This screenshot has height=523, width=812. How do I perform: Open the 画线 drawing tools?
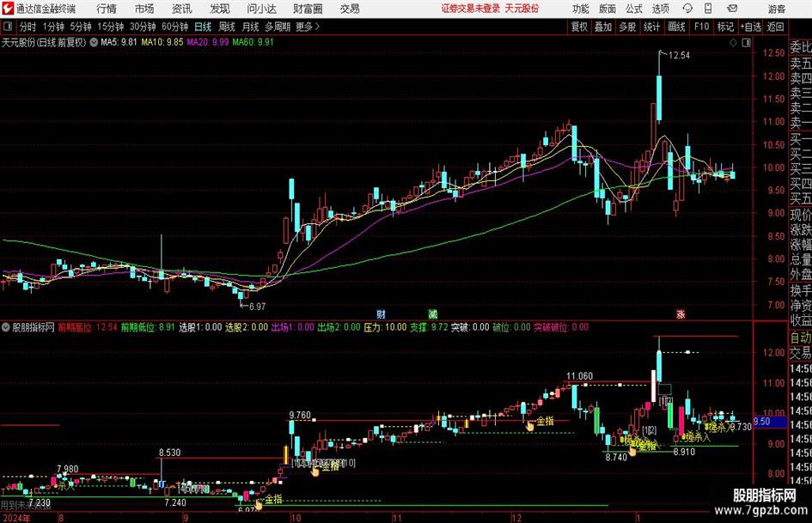pos(676,27)
